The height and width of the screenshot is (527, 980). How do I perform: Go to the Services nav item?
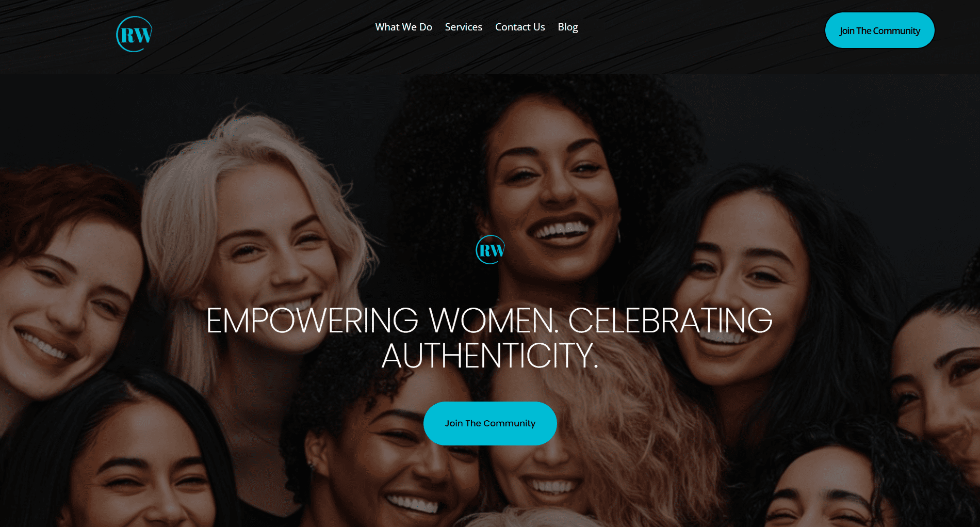pos(463,27)
